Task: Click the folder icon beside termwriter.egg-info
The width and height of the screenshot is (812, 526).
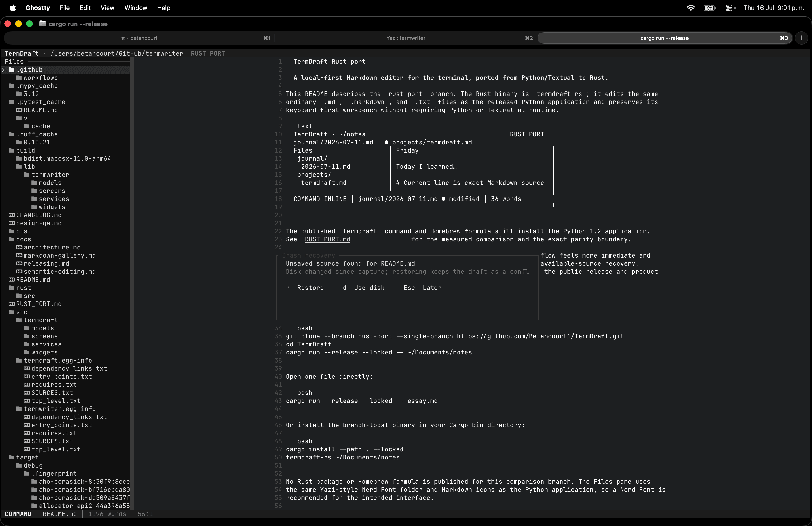Action: (19, 409)
